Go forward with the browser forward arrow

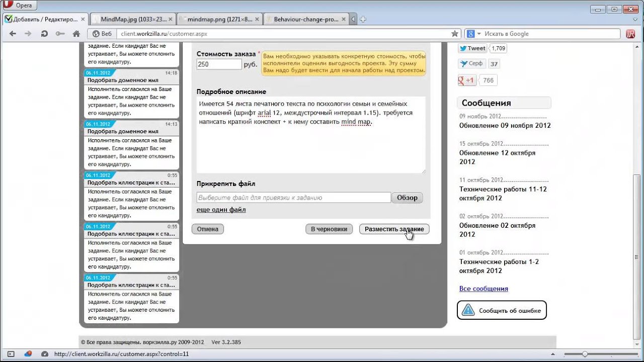[x=28, y=34]
